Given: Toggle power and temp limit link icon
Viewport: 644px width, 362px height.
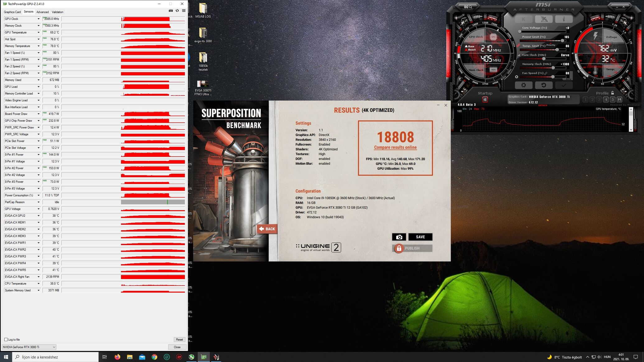Looking at the screenshot, I should [x=519, y=45].
